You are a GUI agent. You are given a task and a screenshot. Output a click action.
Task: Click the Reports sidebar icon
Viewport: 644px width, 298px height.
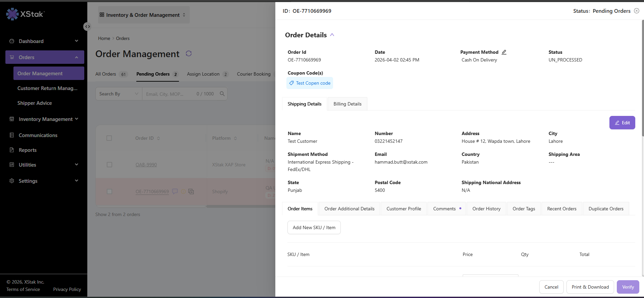[x=12, y=150]
